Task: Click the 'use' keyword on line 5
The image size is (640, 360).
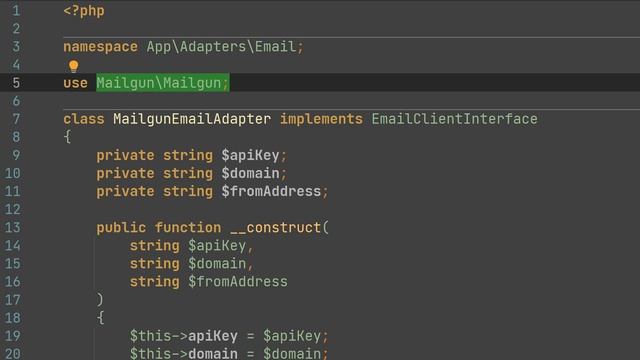Action: tap(76, 83)
